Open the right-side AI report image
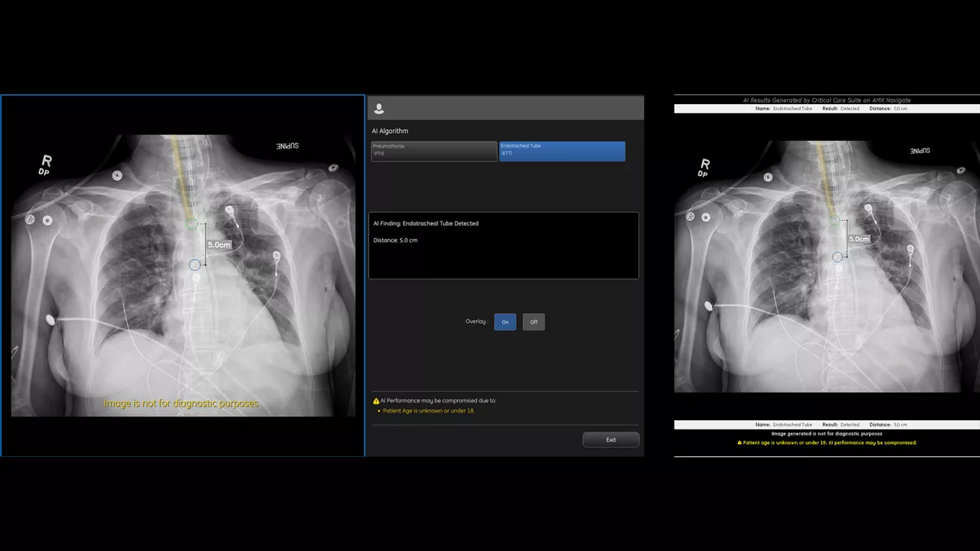The height and width of the screenshot is (551, 980). [x=827, y=266]
